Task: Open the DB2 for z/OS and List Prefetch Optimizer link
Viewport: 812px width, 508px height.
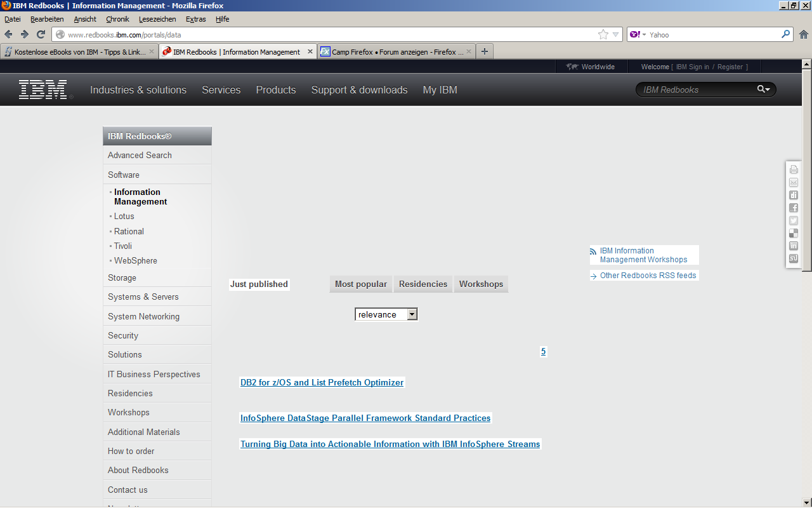Action: point(322,382)
